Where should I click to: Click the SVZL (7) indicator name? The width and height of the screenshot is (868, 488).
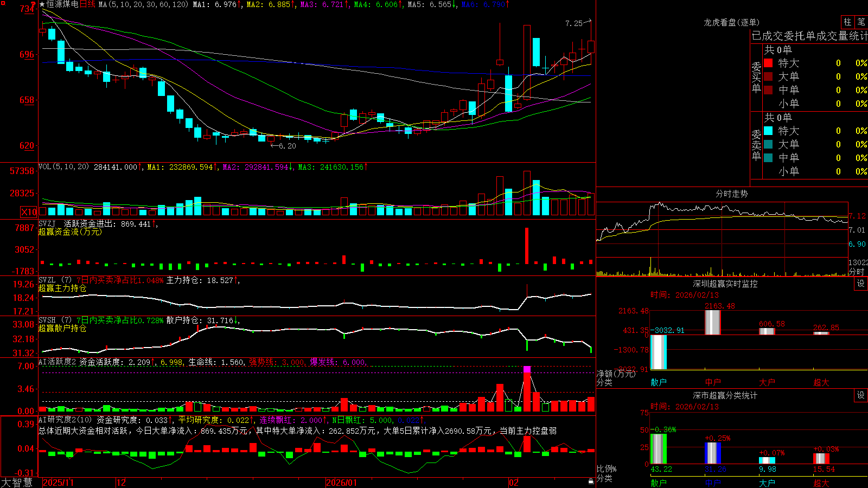55,280
